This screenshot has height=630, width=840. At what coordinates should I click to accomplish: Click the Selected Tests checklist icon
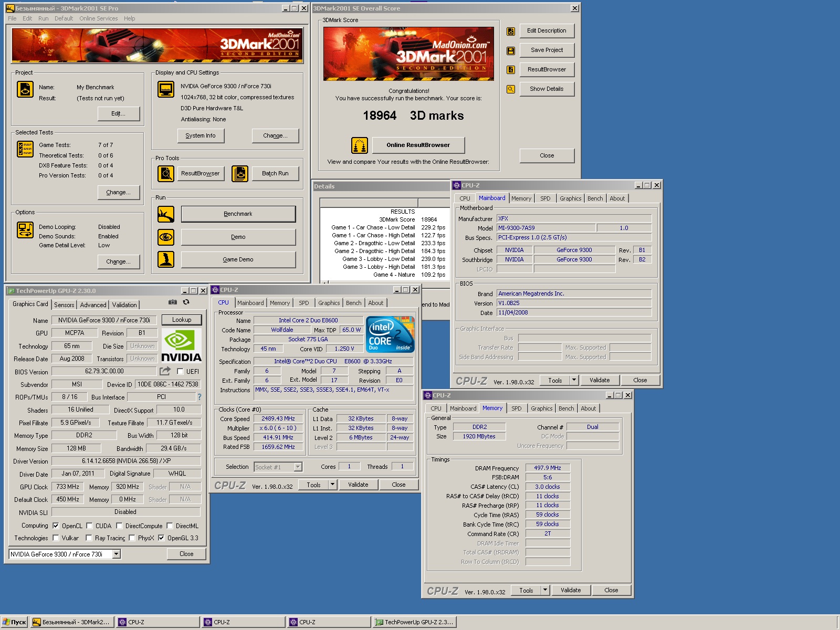[25, 149]
